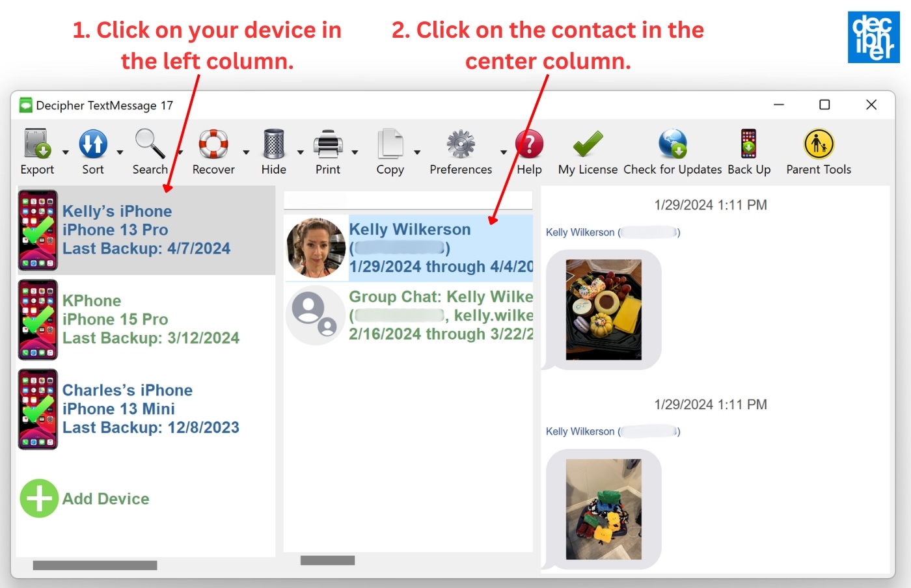Click Kelly Wilkerson's contact photo

pos(315,248)
